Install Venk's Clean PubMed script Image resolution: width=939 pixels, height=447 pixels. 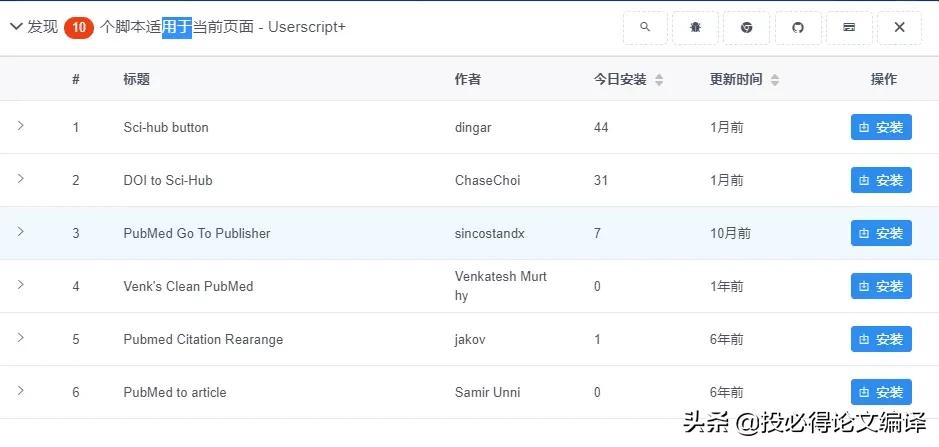[881, 286]
